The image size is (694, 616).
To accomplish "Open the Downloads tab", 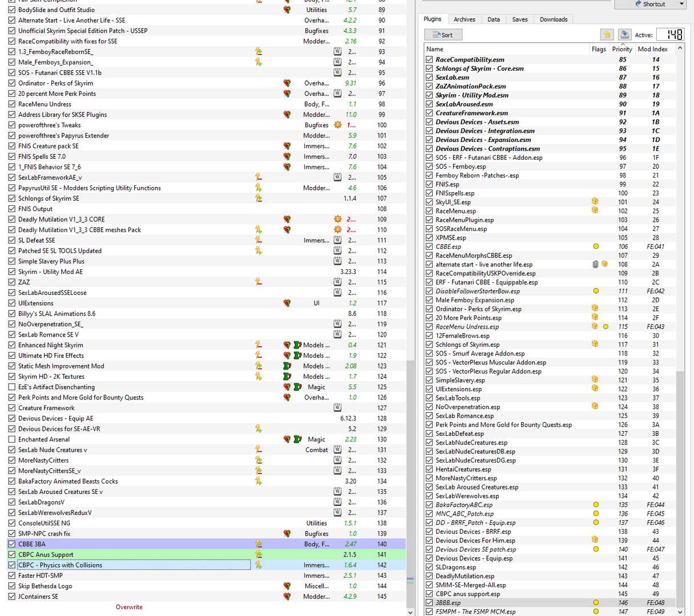I will [x=554, y=19].
